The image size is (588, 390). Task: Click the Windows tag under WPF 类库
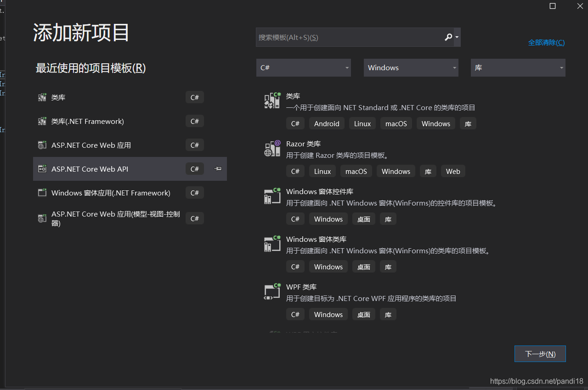coord(328,314)
